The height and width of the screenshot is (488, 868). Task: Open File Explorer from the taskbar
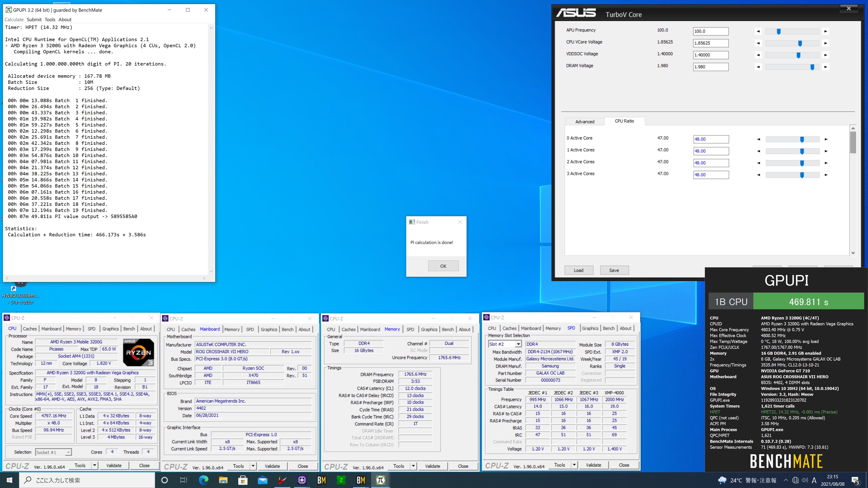point(223,480)
